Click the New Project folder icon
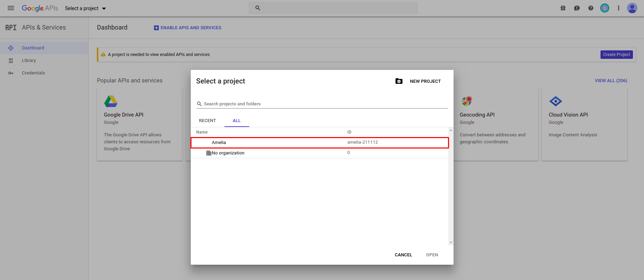 (x=399, y=81)
